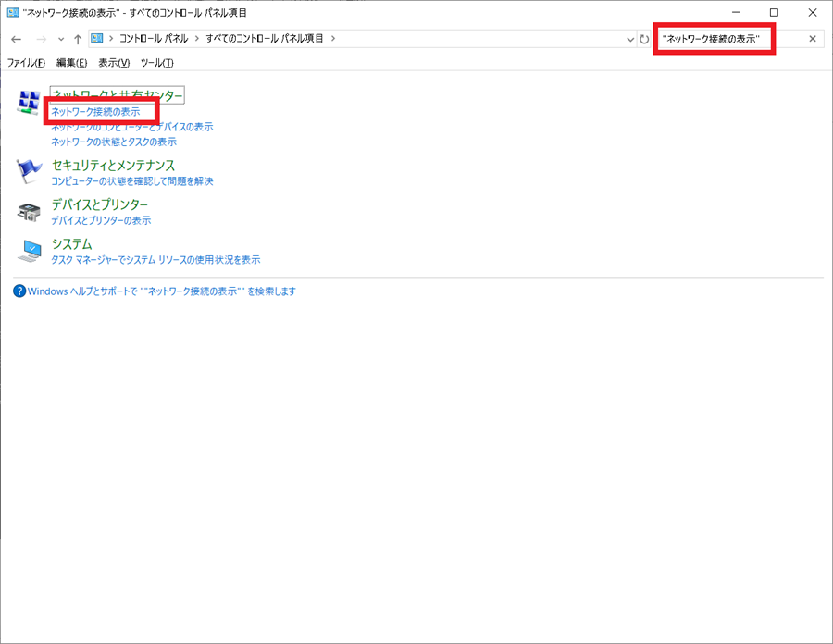Open ネットワーク接続の表示 link
This screenshot has width=833, height=644.
point(95,111)
